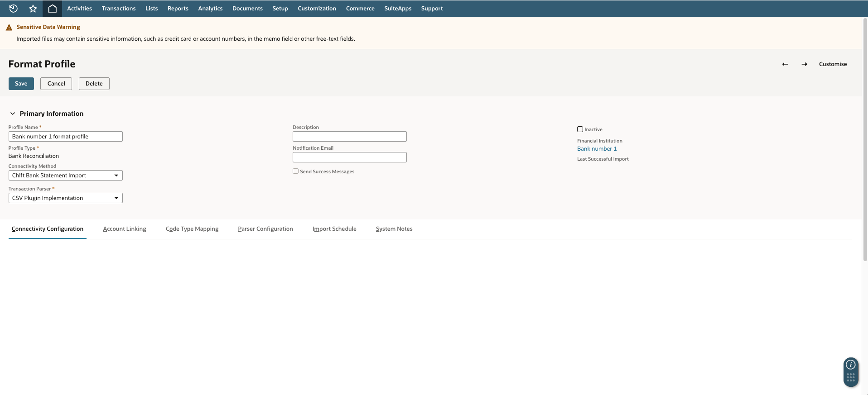
Task: Open the SuiteApps menu
Action: [x=398, y=8]
